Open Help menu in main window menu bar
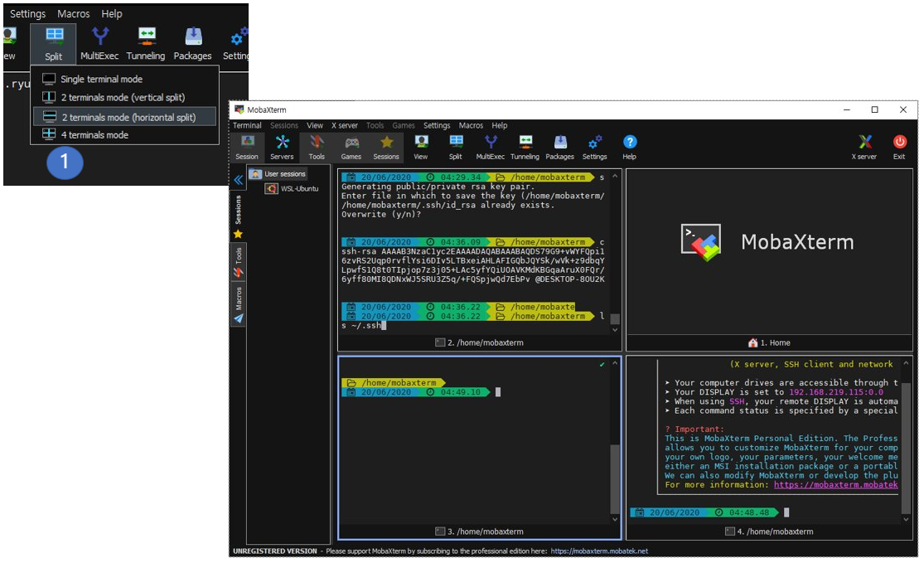This screenshot has width=924, height=563. 500,125
